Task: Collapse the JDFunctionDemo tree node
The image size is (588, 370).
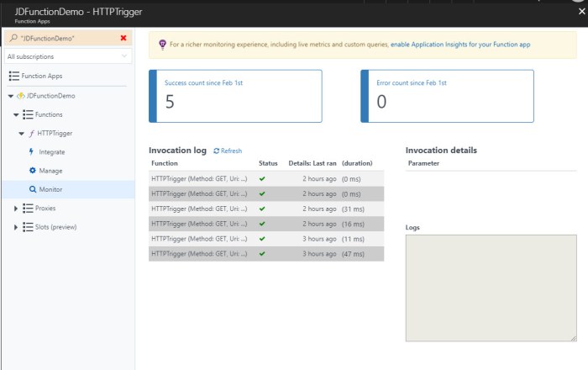Action: click(x=10, y=96)
